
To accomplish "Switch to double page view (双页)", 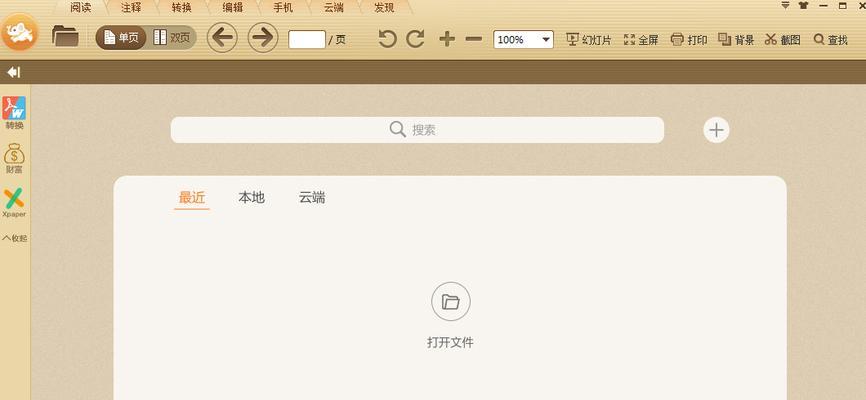I will [172, 38].
